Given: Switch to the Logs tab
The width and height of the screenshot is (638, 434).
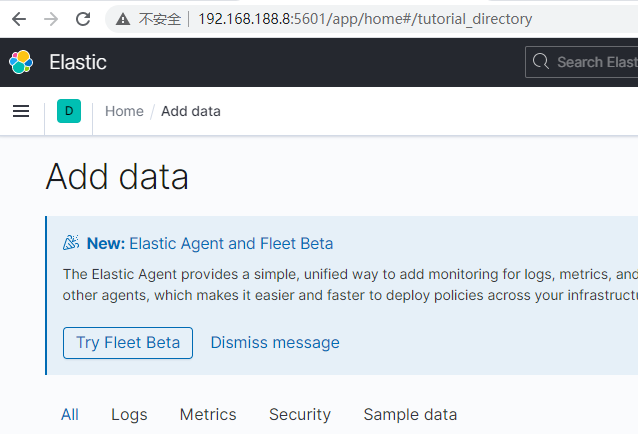Looking at the screenshot, I should click(129, 414).
